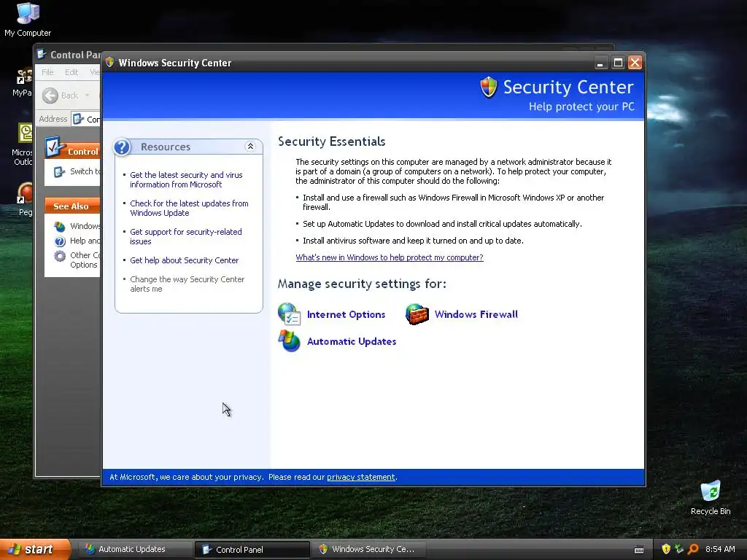Click the taskbar clock showing 8:54 AM

(720, 549)
